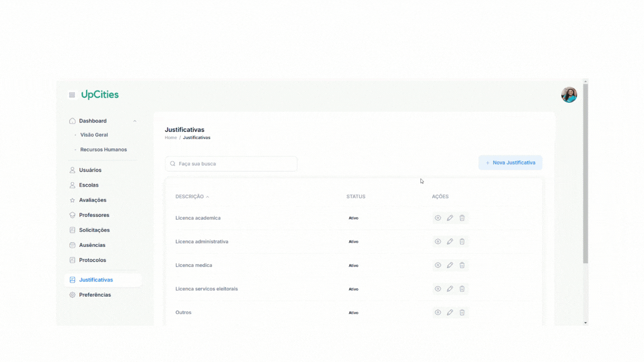The height and width of the screenshot is (362, 644).
Task: Delete Outros with trash icon
Action: click(462, 312)
